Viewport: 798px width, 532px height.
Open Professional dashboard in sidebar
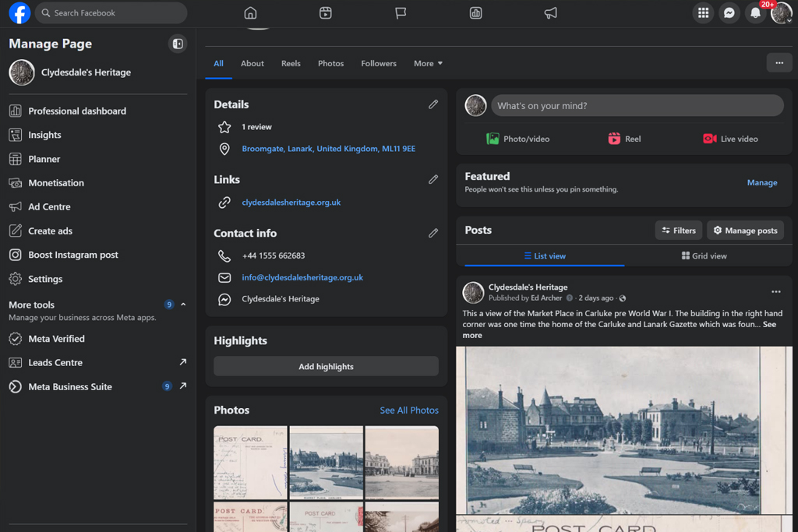[97, 111]
